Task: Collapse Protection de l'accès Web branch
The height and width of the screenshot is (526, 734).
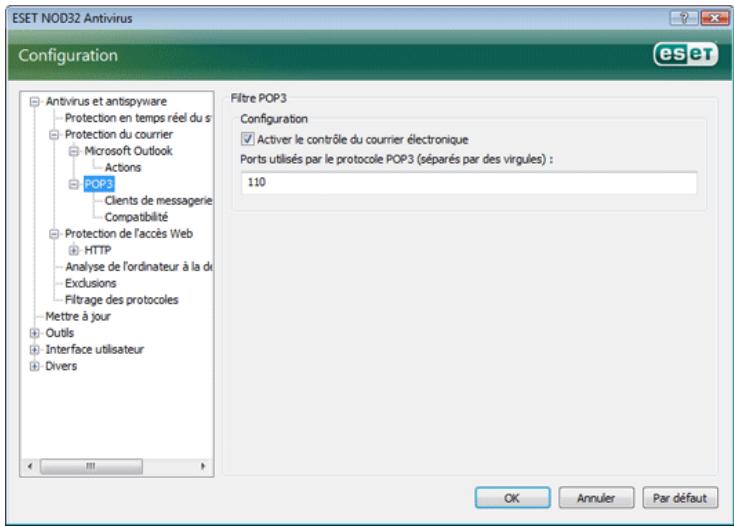Action: point(54,234)
